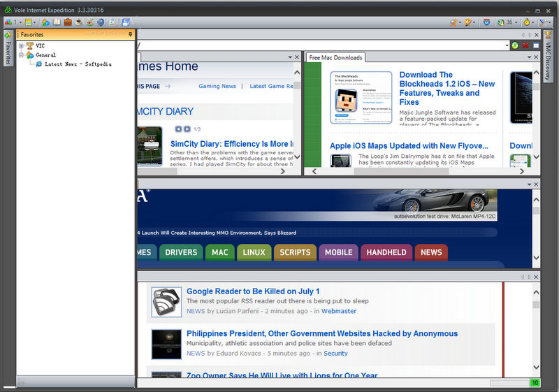This screenshot has width=559, height=392.
Task: Click the globe with user icon labeled 36
Action: 501,22
